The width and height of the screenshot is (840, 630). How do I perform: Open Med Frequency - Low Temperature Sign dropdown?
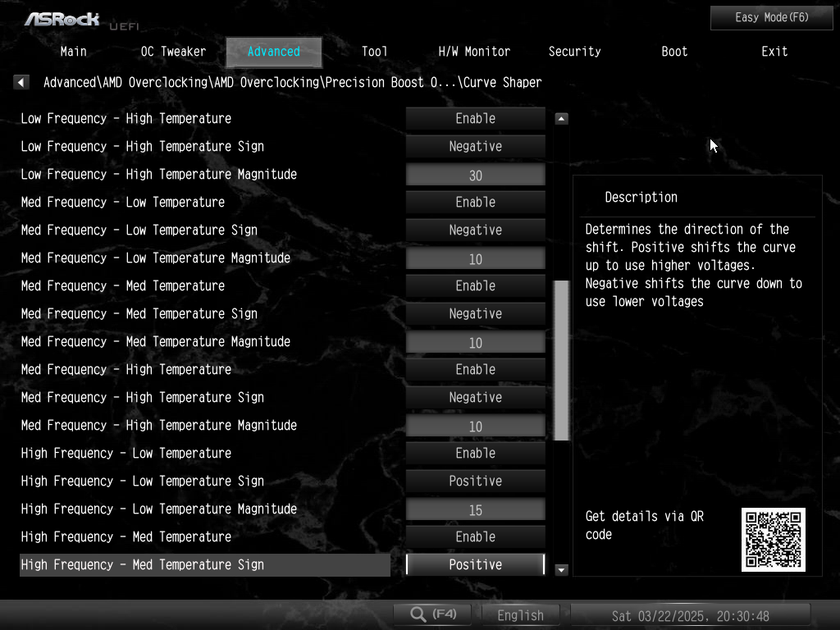pyautogui.click(x=475, y=230)
